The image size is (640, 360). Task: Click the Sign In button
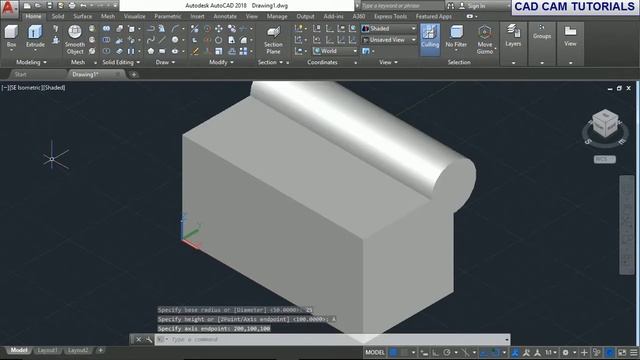472,6
